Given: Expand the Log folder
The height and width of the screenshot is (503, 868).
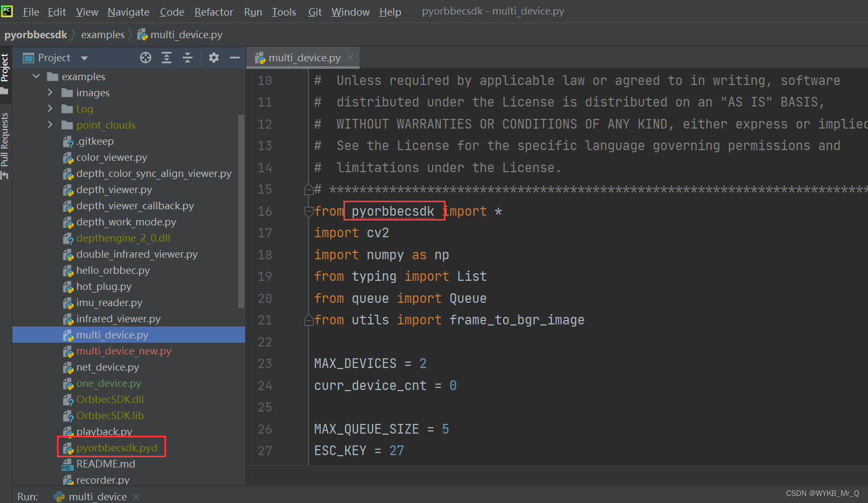Looking at the screenshot, I should point(50,109).
